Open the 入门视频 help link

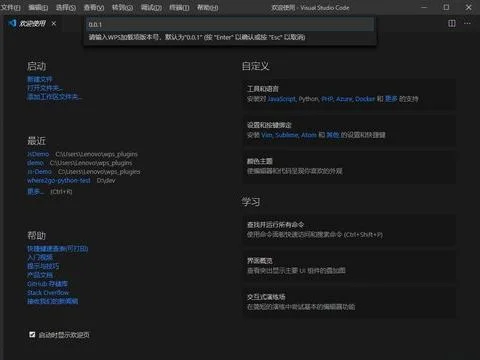40,257
